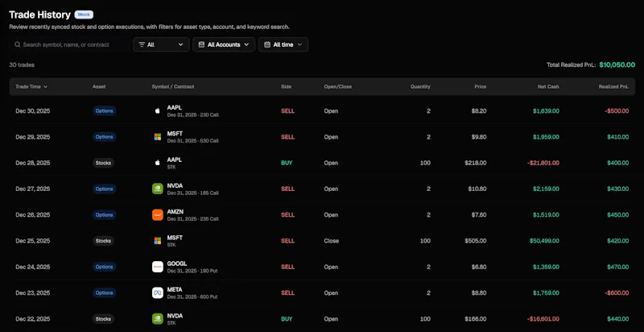This screenshot has width=644, height=332.
Task: Click the Price column header
Action: click(x=480, y=87)
